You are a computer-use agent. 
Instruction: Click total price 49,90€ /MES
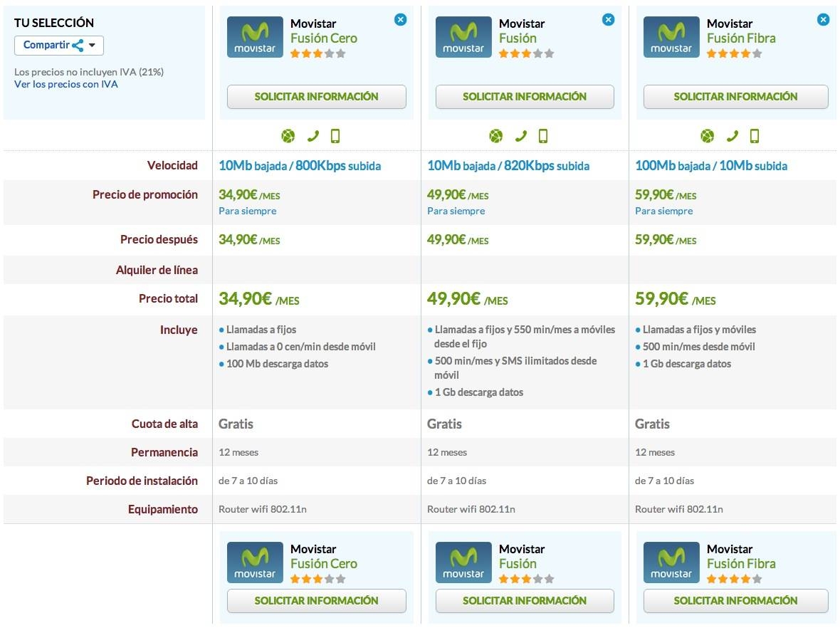point(467,298)
